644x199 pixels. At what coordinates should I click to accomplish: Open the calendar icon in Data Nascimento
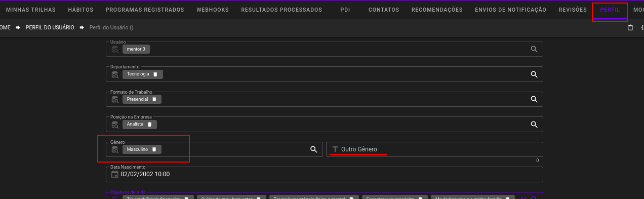[115, 174]
